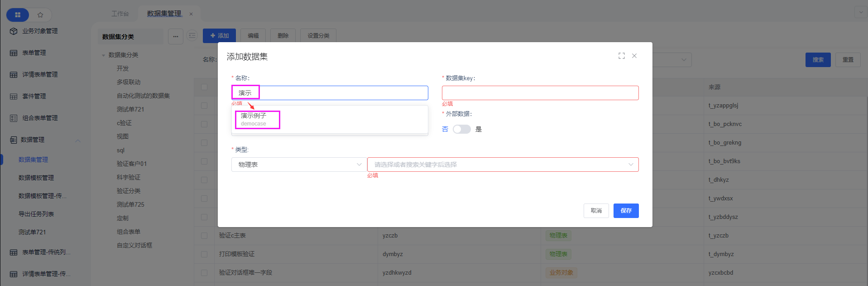Open 业务对象管理 cube icon menu
This screenshot has height=286, width=868.
pyautogui.click(x=14, y=31)
